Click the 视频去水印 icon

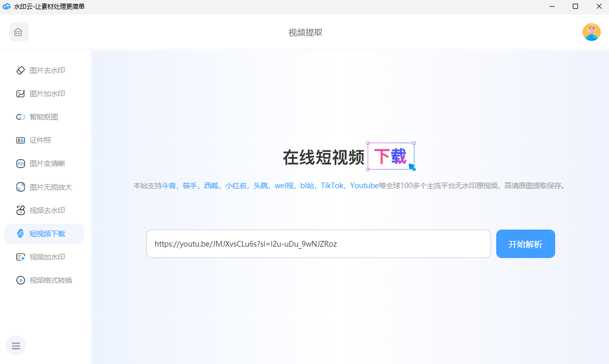pyautogui.click(x=21, y=210)
